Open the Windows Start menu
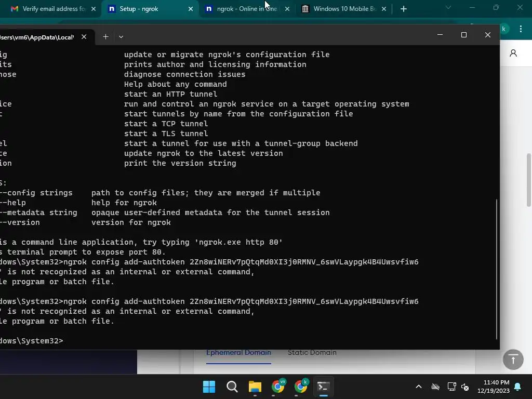Image resolution: width=532 pixels, height=399 pixels. (x=209, y=387)
